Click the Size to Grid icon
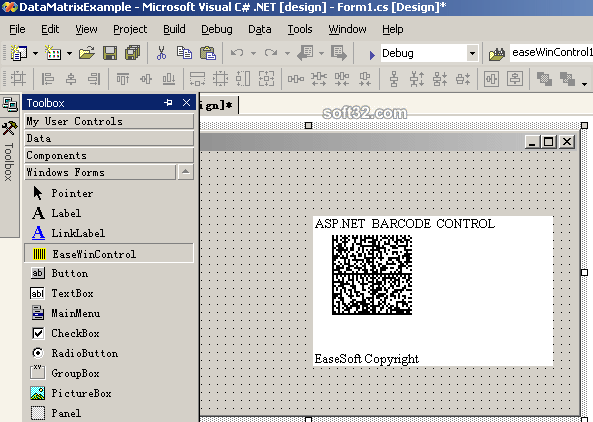This screenshot has width=593, height=422. tap(220, 79)
